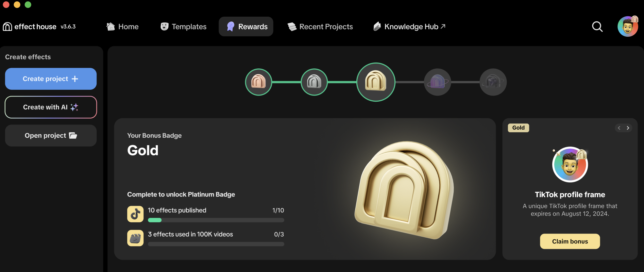Click the Effect House logo icon

pos(7,27)
